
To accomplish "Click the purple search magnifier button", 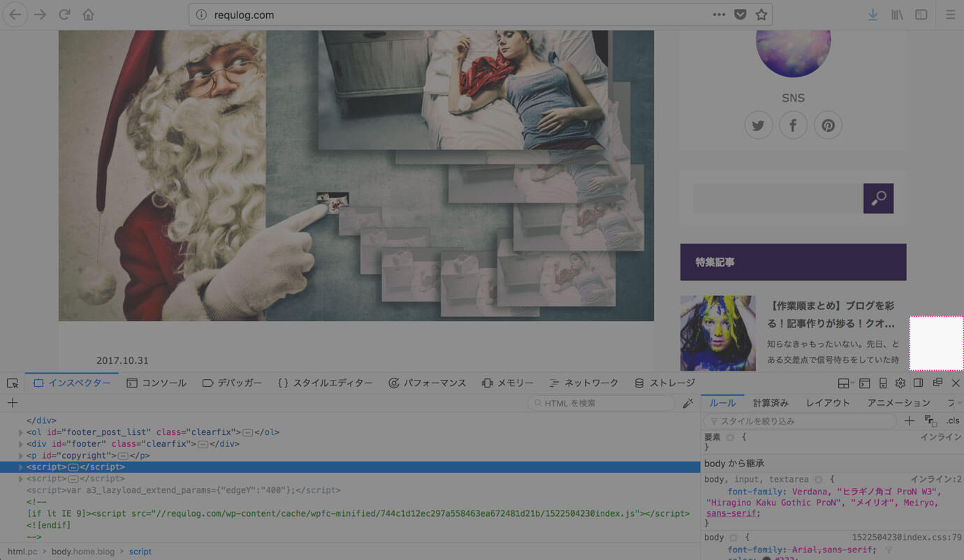I will (x=879, y=198).
